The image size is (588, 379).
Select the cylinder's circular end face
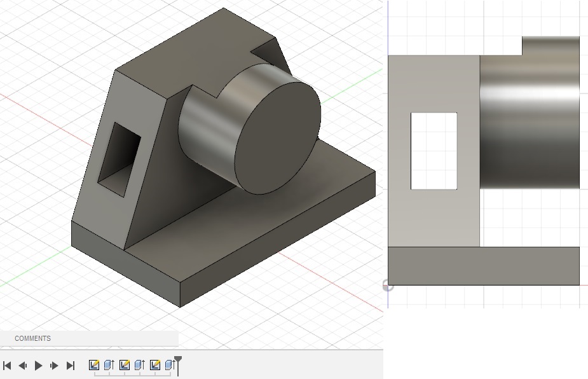pyautogui.click(x=277, y=138)
